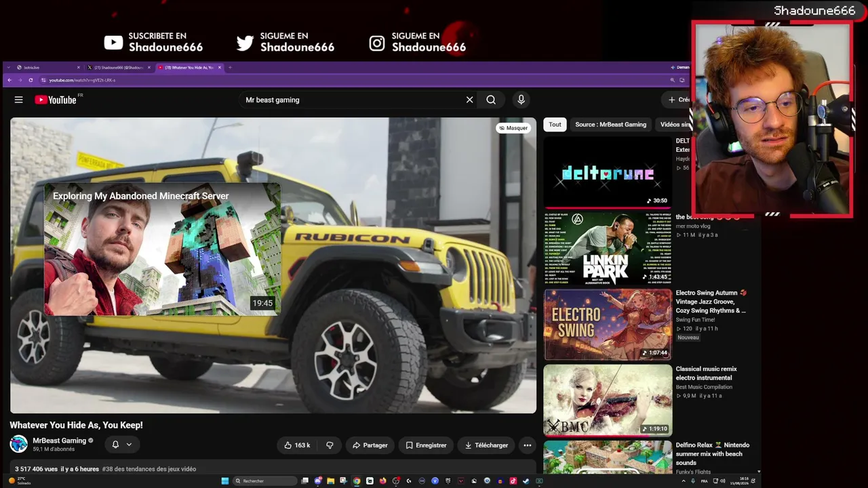868x488 pixels.
Task: Open the Classical music remix video title
Action: 706,373
